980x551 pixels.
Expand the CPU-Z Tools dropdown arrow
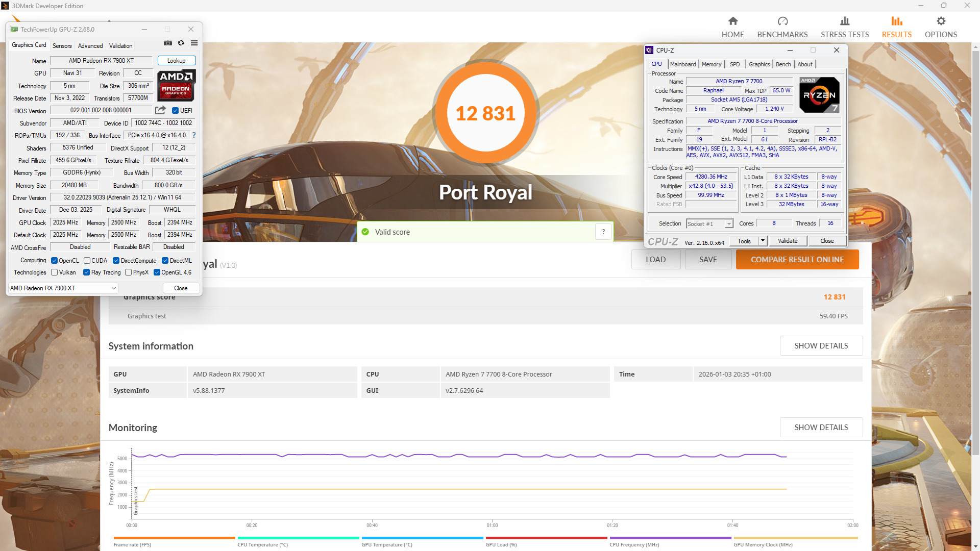point(763,241)
